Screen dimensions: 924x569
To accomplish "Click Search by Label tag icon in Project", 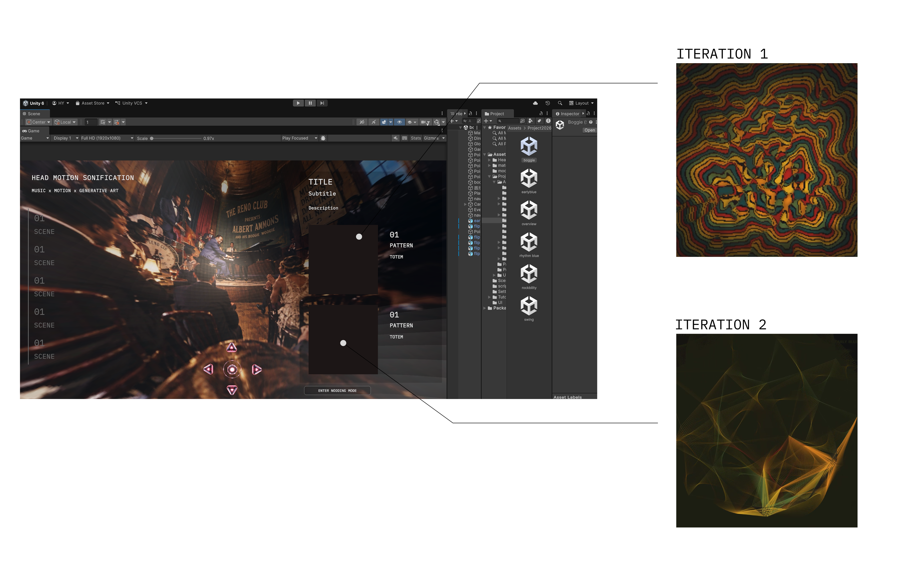I will click(539, 121).
